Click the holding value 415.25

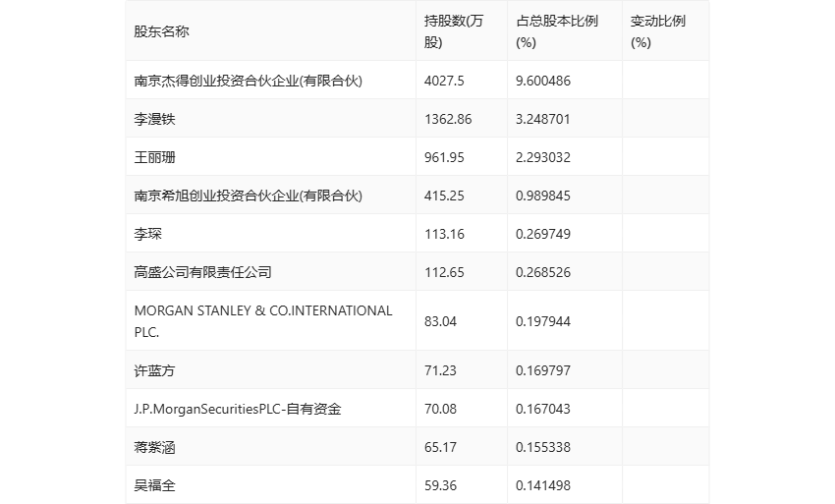[444, 196]
